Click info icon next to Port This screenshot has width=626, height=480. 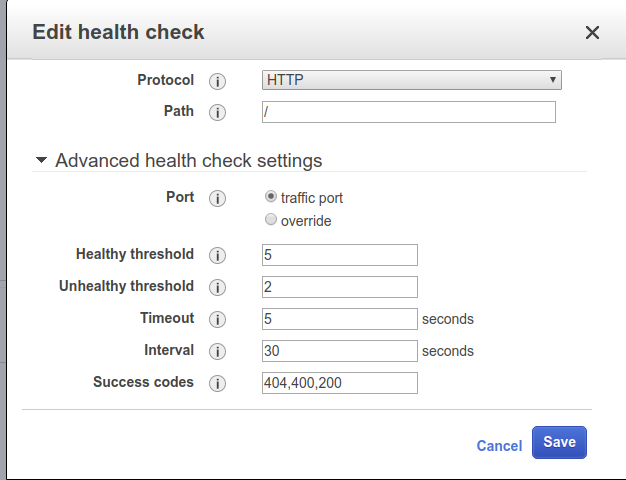point(217,198)
